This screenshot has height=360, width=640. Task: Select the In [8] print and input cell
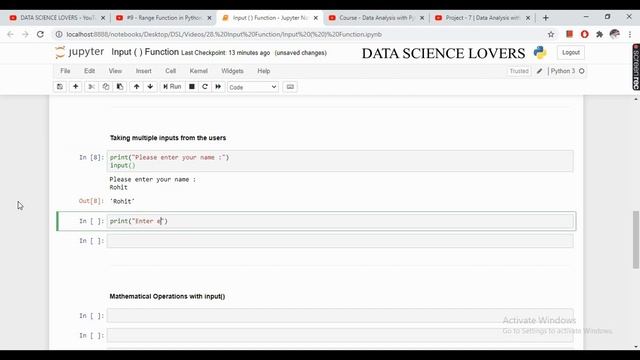click(x=340, y=161)
